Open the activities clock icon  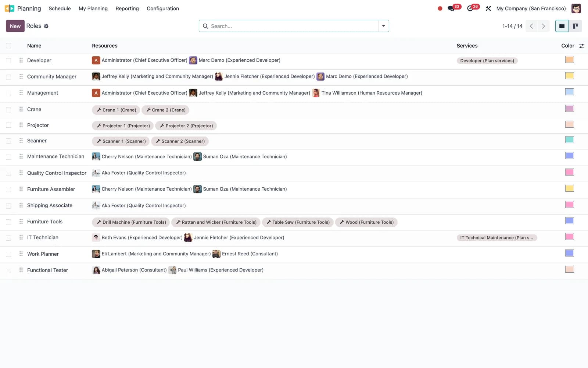point(470,8)
